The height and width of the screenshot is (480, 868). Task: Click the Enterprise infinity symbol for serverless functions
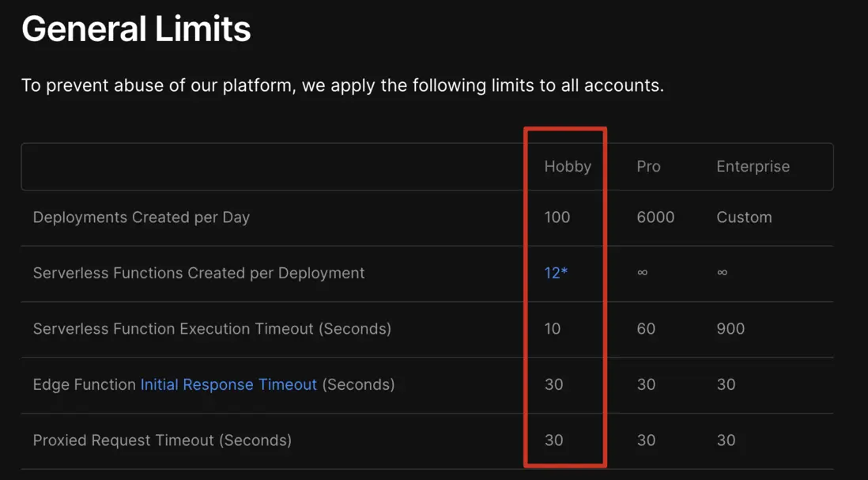[722, 273]
